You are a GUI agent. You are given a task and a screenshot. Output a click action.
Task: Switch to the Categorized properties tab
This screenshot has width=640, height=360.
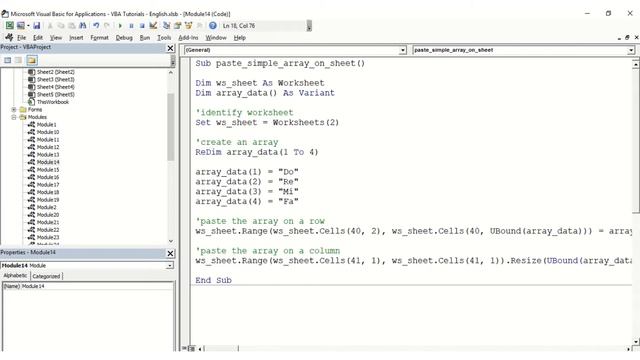point(46,276)
